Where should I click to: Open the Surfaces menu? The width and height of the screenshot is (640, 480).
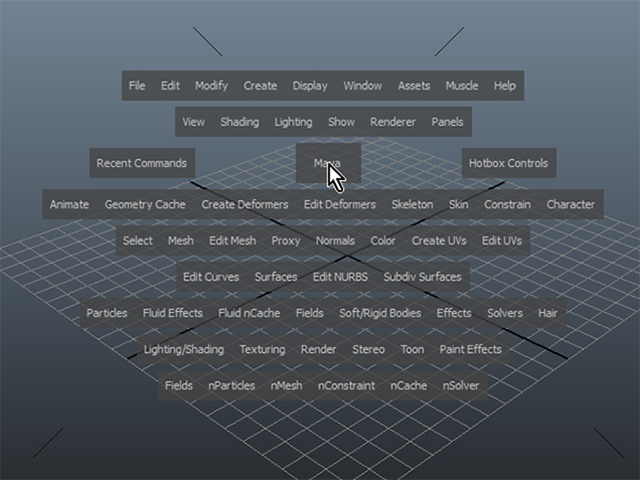pos(276,277)
